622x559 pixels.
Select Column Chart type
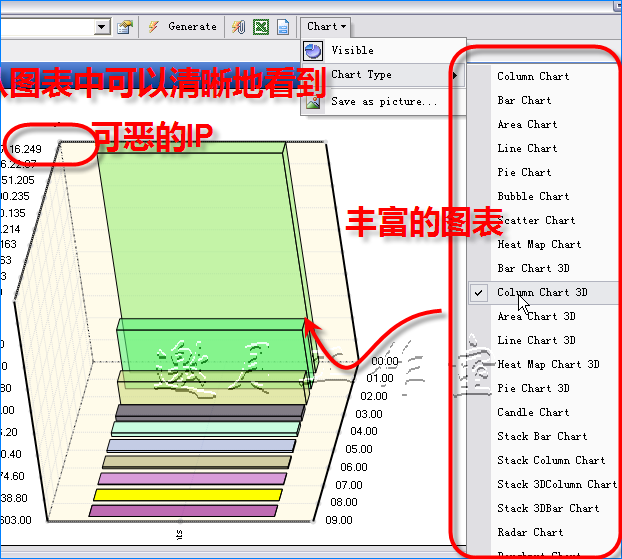point(533,76)
